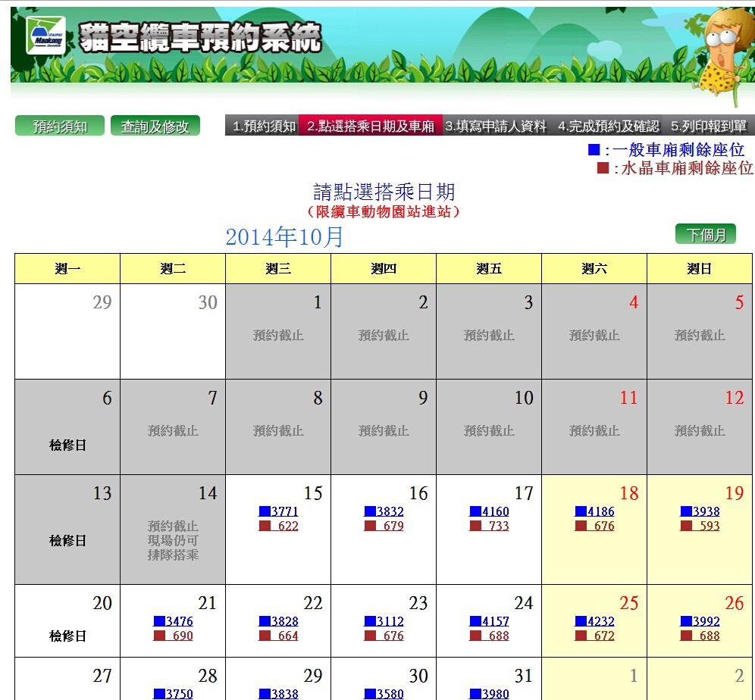Go to next month with 下個月 button
Image resolution: width=755 pixels, height=700 pixels.
click(706, 234)
